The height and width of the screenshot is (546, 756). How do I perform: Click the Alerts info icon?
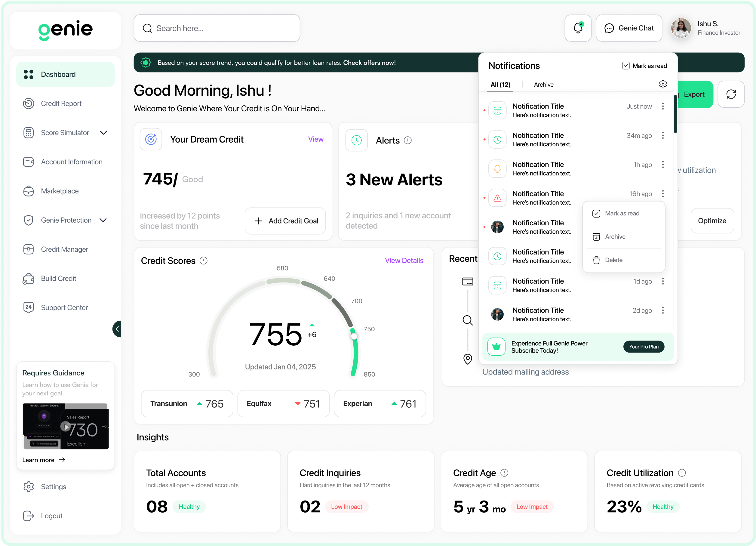(408, 140)
